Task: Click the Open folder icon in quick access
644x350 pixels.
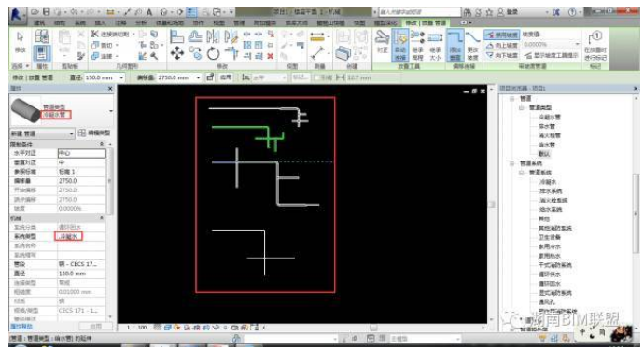Action: click(x=35, y=12)
